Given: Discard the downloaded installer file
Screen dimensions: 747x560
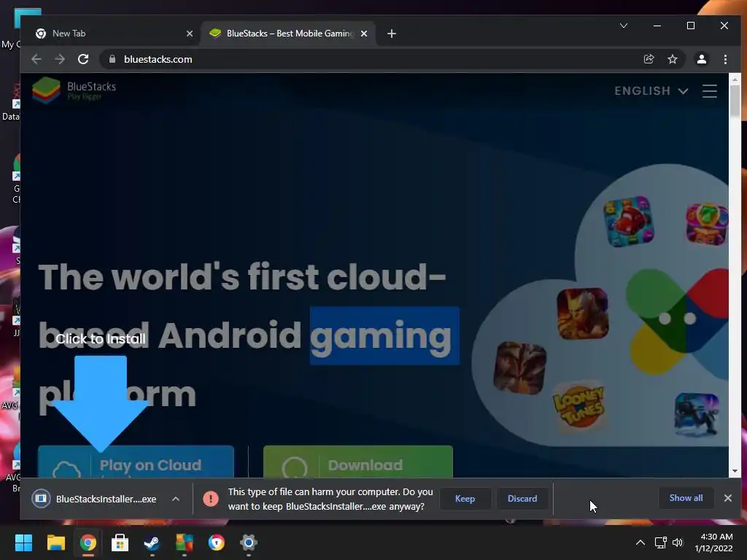Looking at the screenshot, I should [522, 499].
